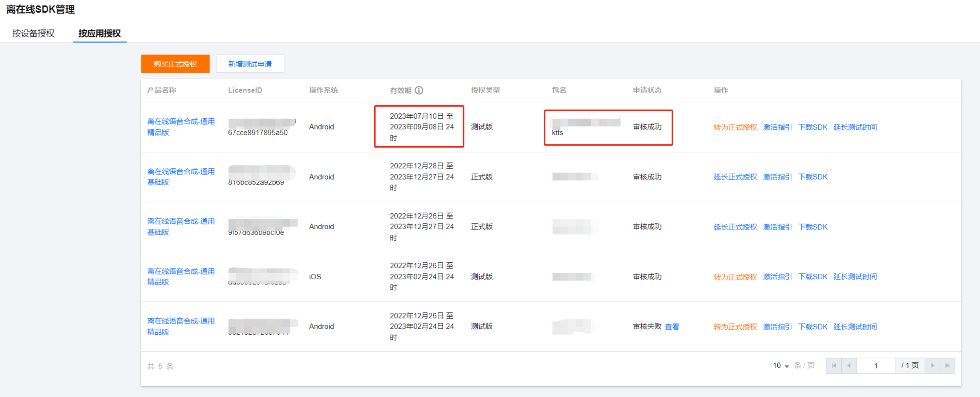Screen dimensions: 980x397
Task: Go to previous page arrow icon
Action: 849,365
